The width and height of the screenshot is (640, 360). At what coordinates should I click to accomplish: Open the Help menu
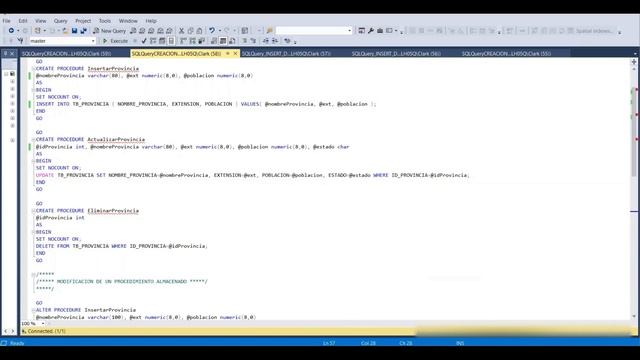[x=151, y=21]
